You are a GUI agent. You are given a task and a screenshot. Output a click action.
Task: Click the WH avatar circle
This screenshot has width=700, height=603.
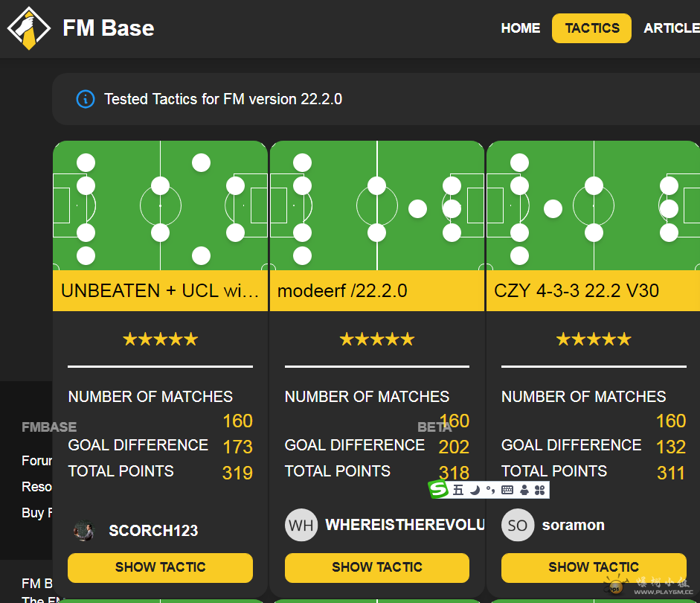(301, 526)
